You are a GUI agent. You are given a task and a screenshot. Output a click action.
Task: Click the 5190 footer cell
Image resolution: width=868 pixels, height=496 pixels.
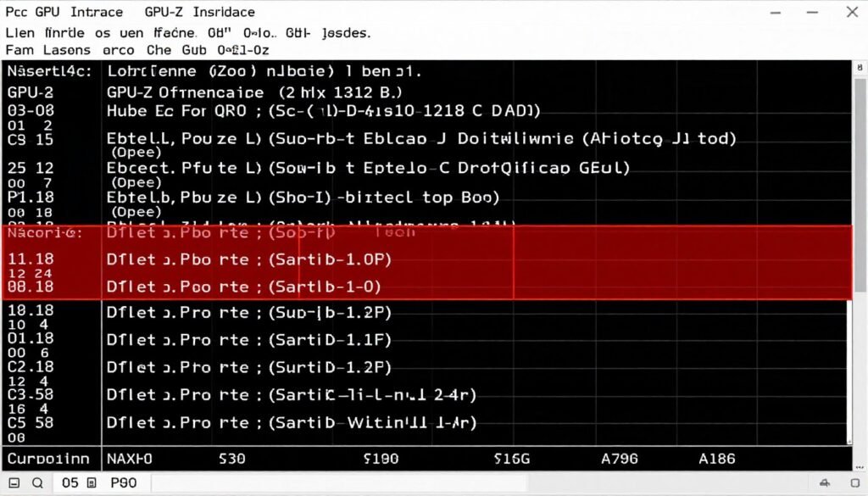[x=381, y=459]
